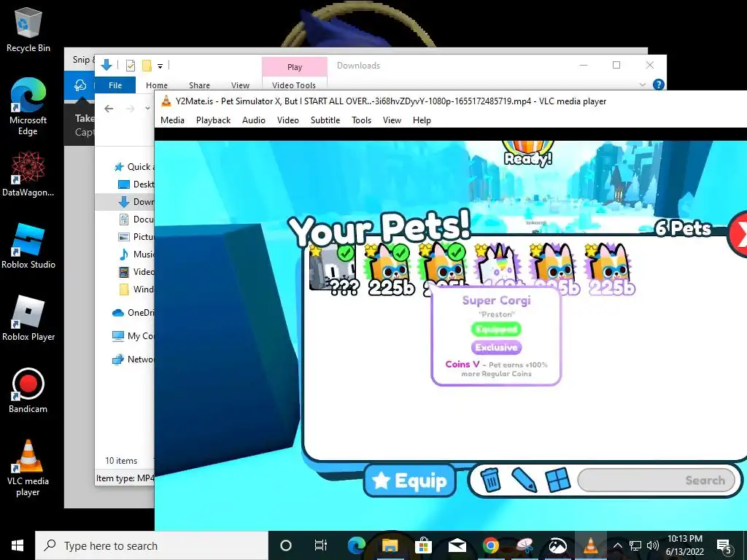Select Network in navigation pane
Viewport: 747px width, 560px height.
(x=133, y=359)
